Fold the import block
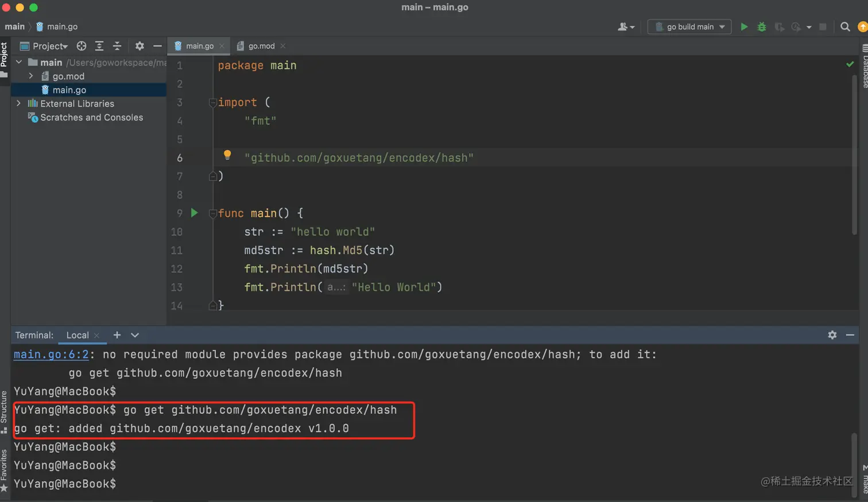The image size is (868, 502). point(212,103)
